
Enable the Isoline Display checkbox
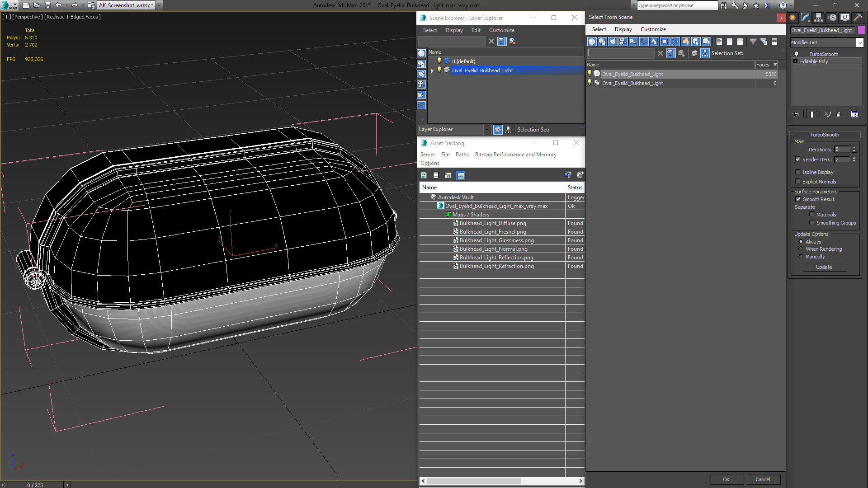pyautogui.click(x=798, y=172)
